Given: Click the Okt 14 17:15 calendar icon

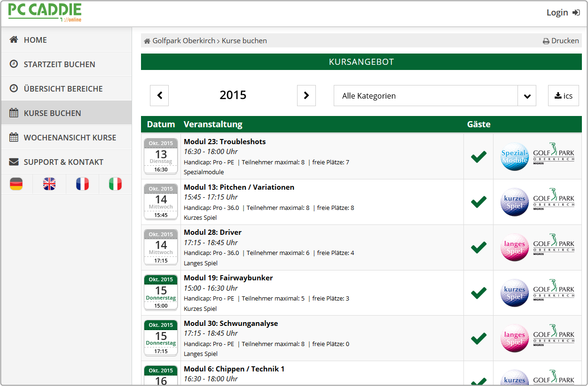Looking at the screenshot, I should 161,247.
